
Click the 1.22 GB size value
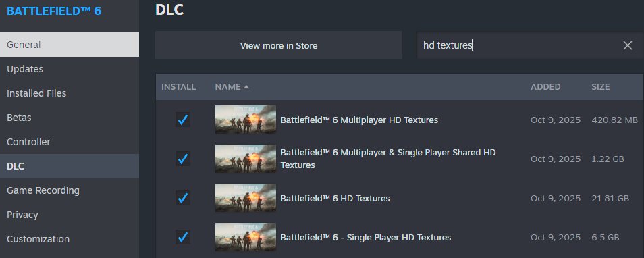[608, 159]
